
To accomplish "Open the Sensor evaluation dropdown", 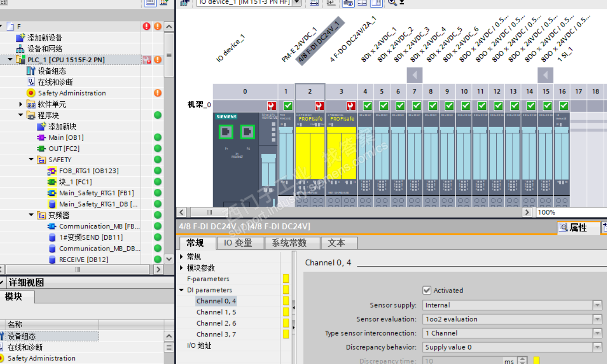I will pos(597,319).
